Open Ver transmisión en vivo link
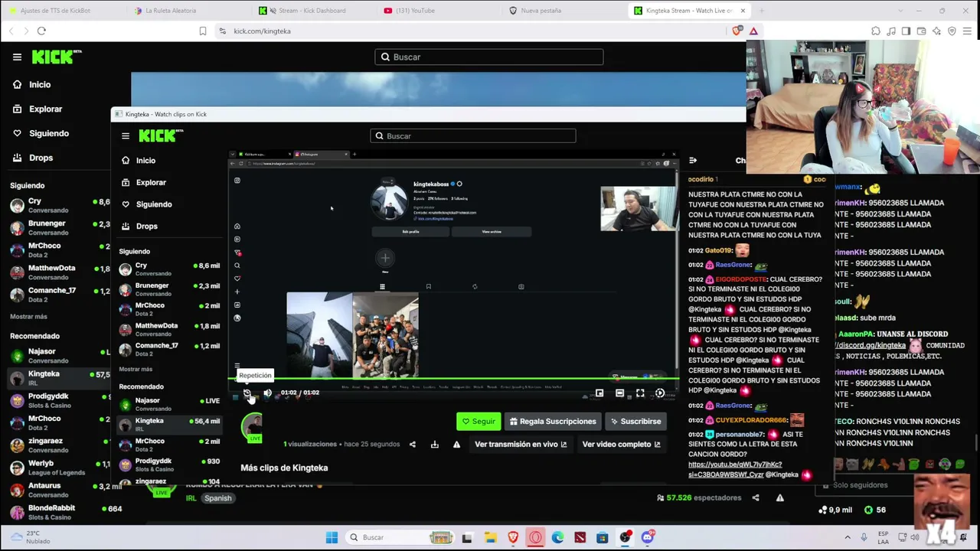 point(521,444)
